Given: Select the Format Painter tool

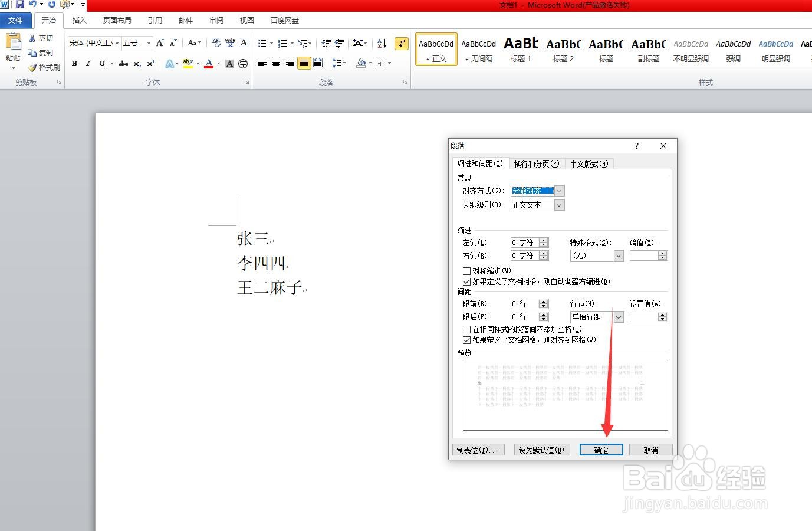Looking at the screenshot, I should click(44, 67).
